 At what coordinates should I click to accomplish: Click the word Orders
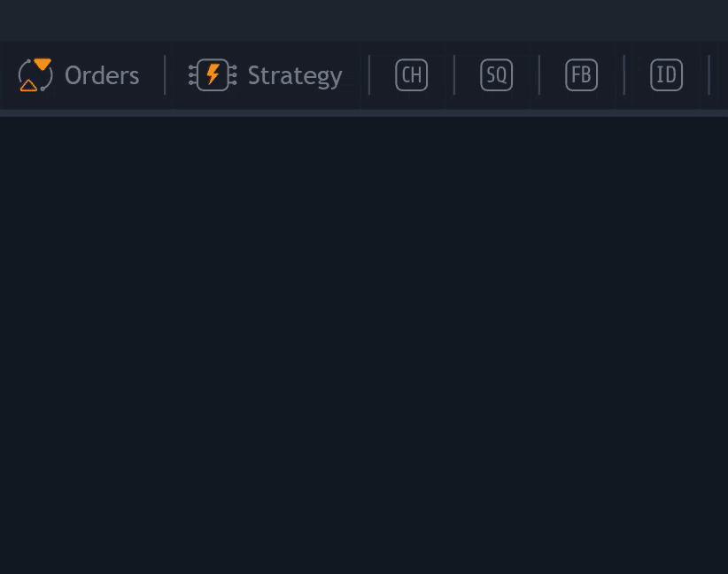102,75
